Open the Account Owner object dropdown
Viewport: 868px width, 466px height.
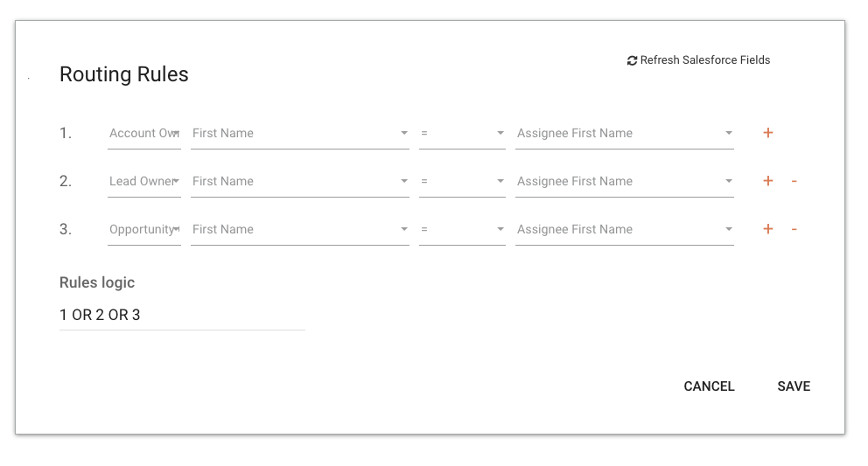click(144, 134)
